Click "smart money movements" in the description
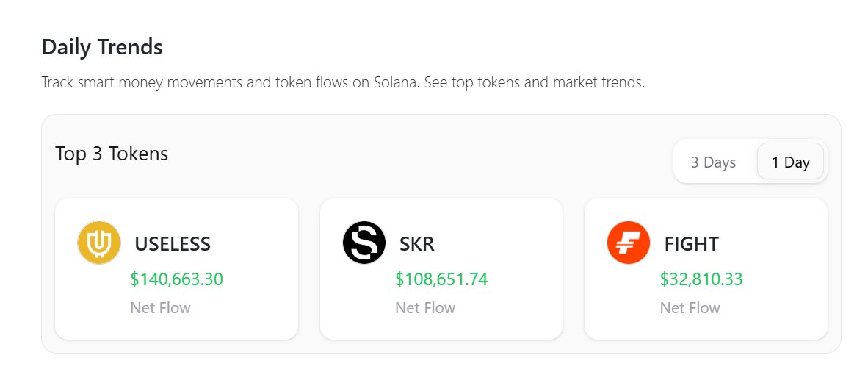The image size is (868, 383). [156, 82]
